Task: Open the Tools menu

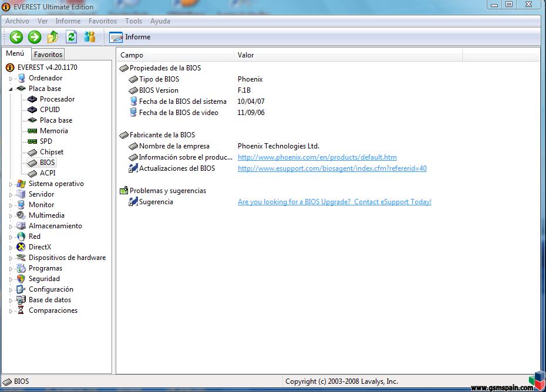Action: click(133, 21)
